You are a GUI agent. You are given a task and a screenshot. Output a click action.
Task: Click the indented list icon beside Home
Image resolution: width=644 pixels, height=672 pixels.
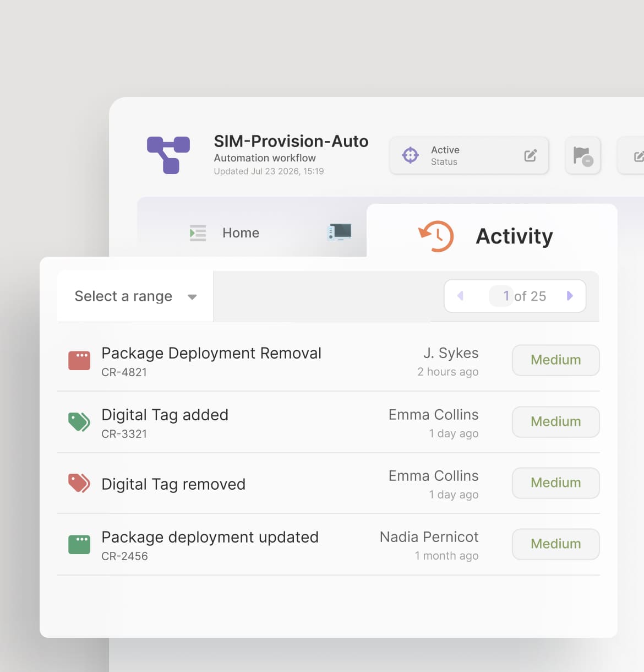pos(198,233)
